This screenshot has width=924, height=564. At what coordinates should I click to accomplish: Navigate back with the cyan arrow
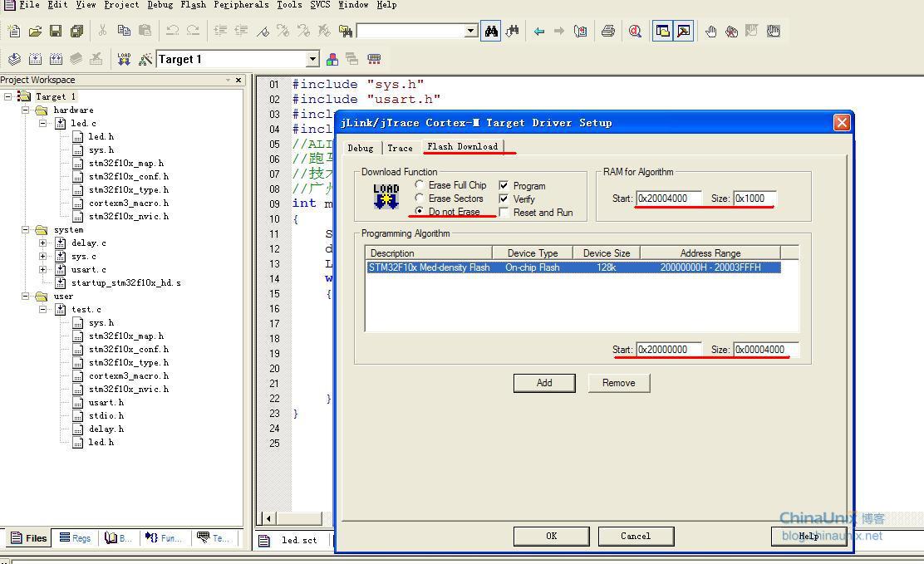click(x=538, y=31)
